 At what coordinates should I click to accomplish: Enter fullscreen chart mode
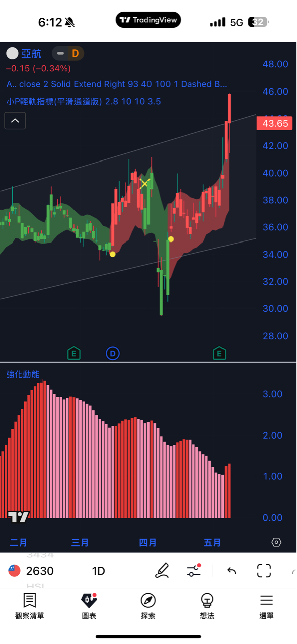[x=264, y=571]
